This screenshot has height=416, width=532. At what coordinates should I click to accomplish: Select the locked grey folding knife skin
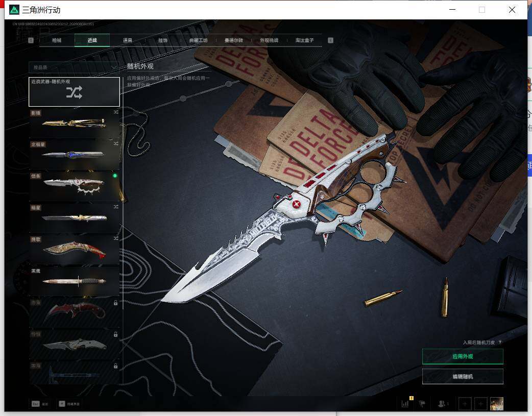[74, 344]
